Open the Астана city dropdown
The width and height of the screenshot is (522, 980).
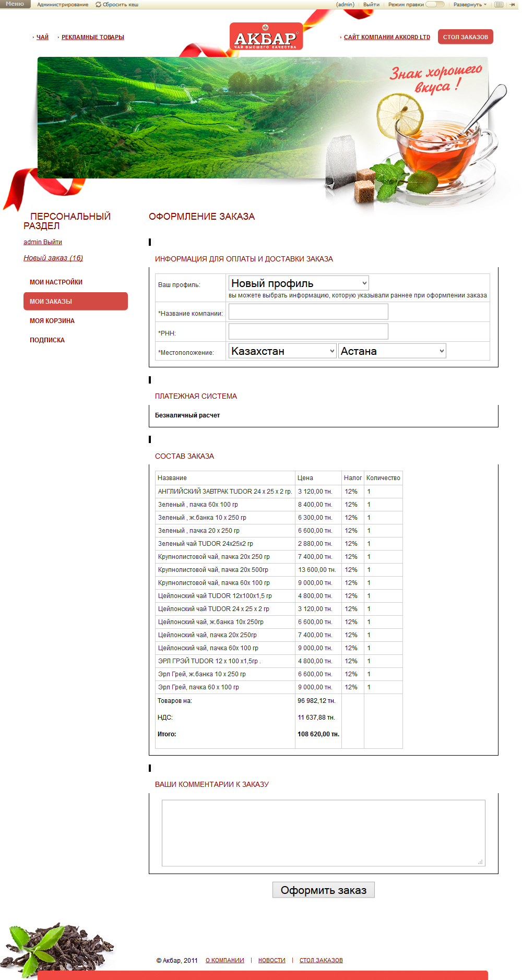(392, 351)
